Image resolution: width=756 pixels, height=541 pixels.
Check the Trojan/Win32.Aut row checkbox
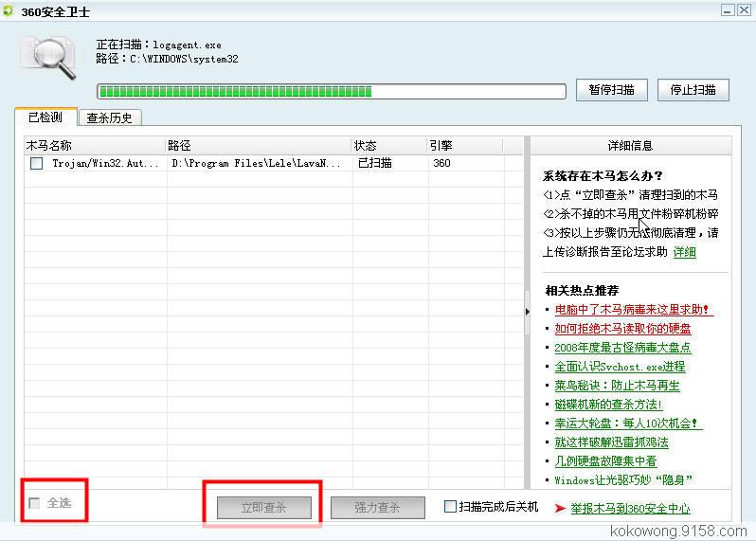click(x=36, y=164)
